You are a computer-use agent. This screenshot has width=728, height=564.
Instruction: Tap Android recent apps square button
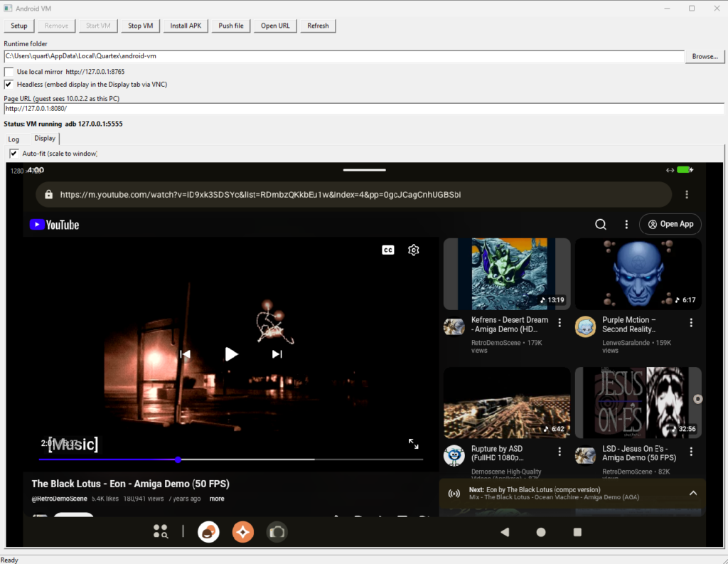pyautogui.click(x=577, y=532)
